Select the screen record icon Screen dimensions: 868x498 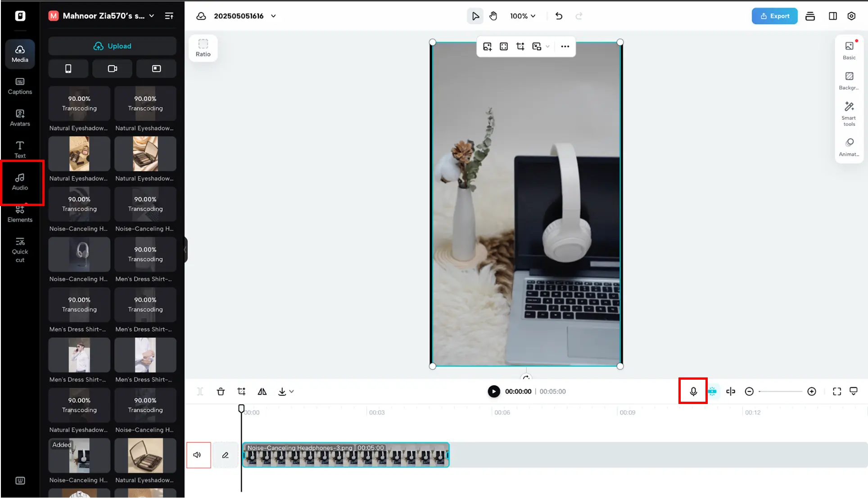(156, 68)
